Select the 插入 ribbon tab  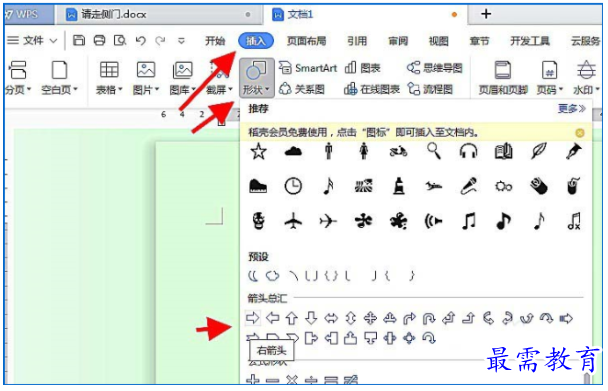click(256, 41)
